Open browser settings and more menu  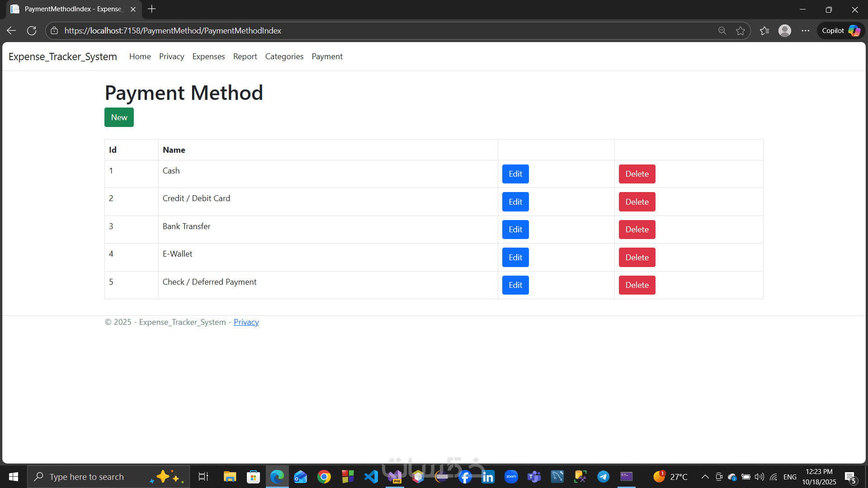pos(805,31)
